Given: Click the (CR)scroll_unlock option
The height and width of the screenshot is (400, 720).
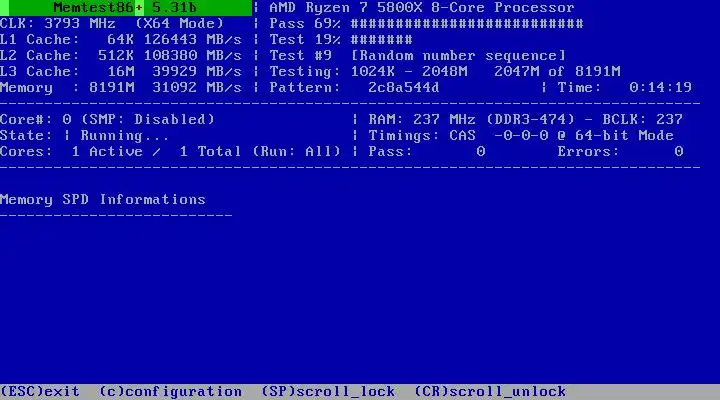Looking at the screenshot, I should (490, 391).
